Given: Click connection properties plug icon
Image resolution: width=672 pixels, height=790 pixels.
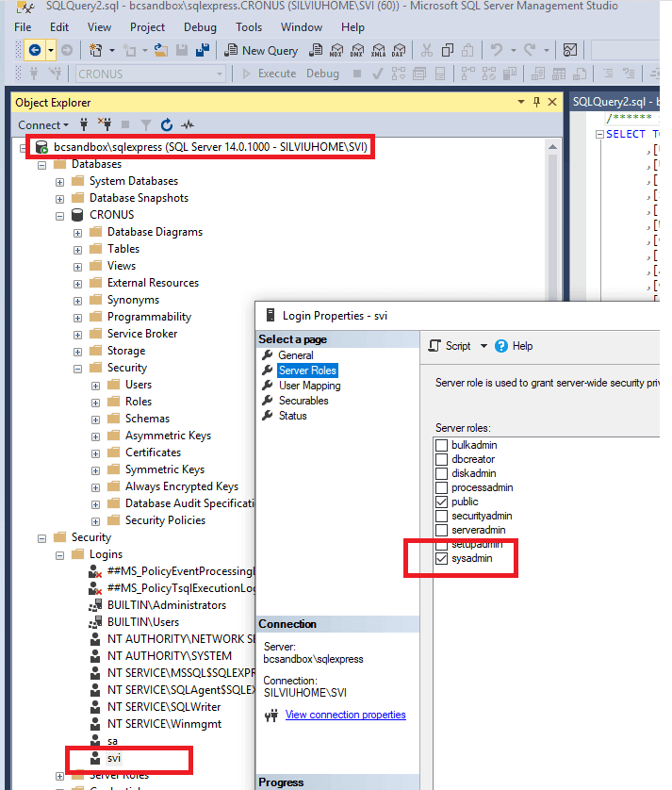Looking at the screenshot, I should [x=271, y=715].
